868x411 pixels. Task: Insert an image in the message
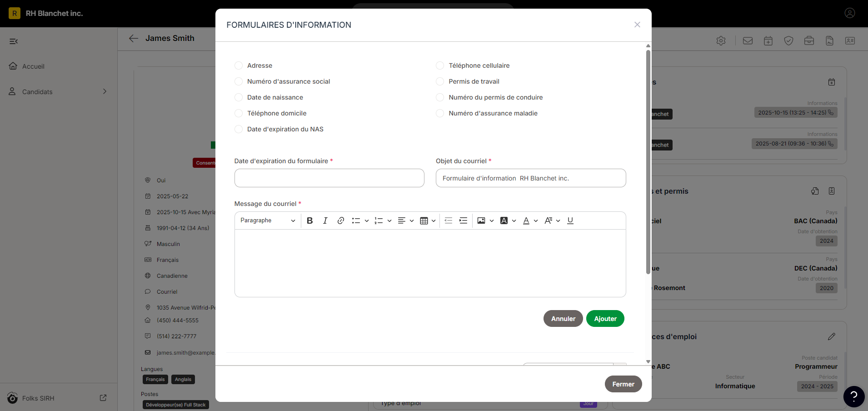coord(481,221)
